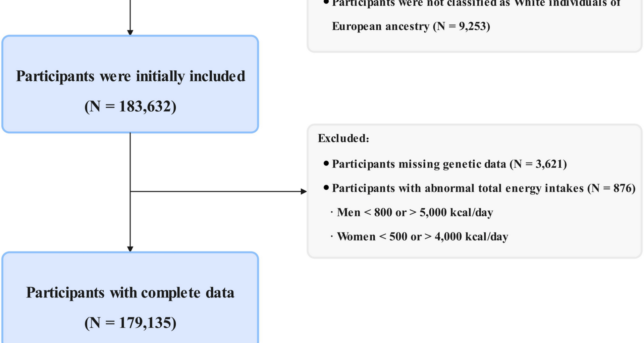Click the 'Participants with complete data' text

point(130,293)
